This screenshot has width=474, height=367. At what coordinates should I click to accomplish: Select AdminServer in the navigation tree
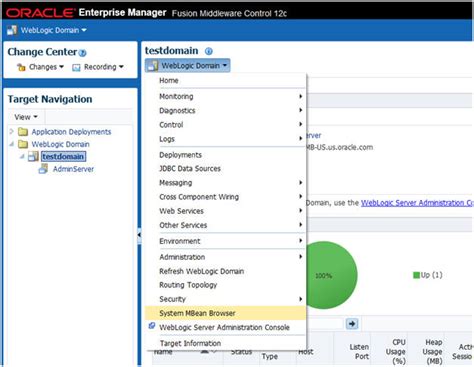[73, 169]
